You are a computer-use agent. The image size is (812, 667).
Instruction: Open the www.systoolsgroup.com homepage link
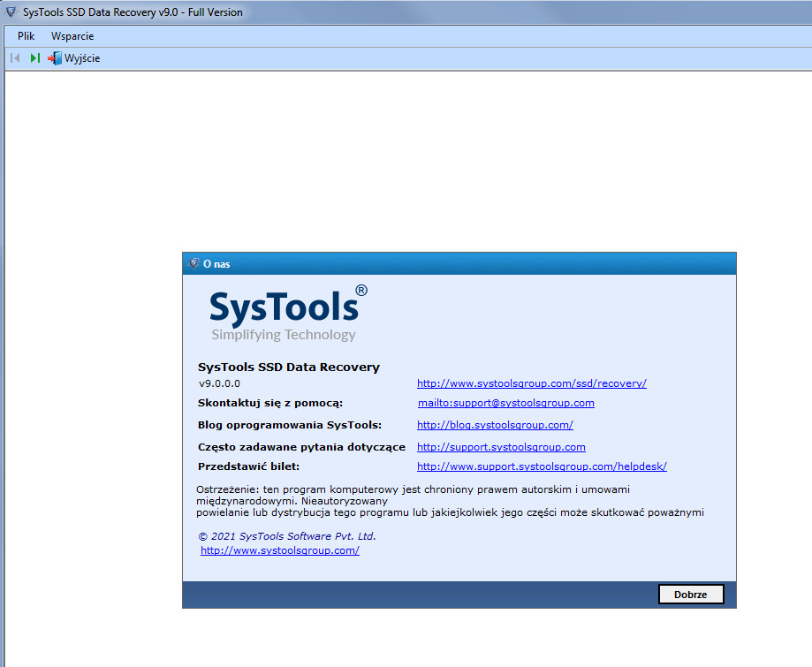pos(279,550)
